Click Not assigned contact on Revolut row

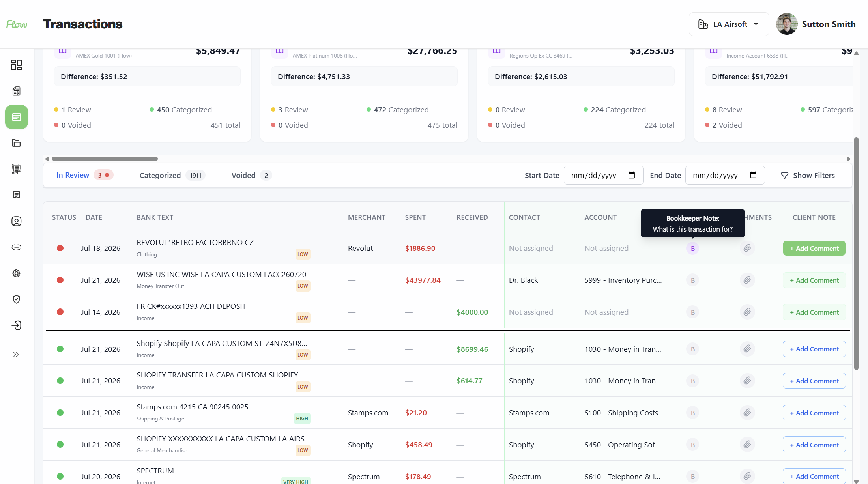(x=531, y=248)
